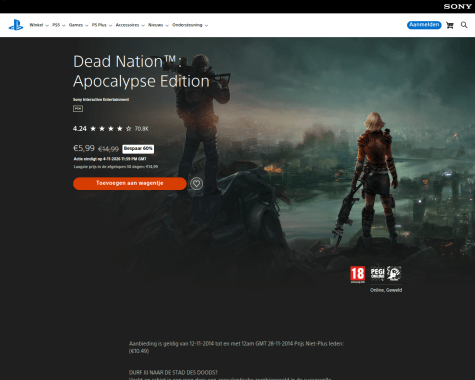Click the PEGI Online icon
The height and width of the screenshot is (380, 475).
pyautogui.click(x=377, y=273)
